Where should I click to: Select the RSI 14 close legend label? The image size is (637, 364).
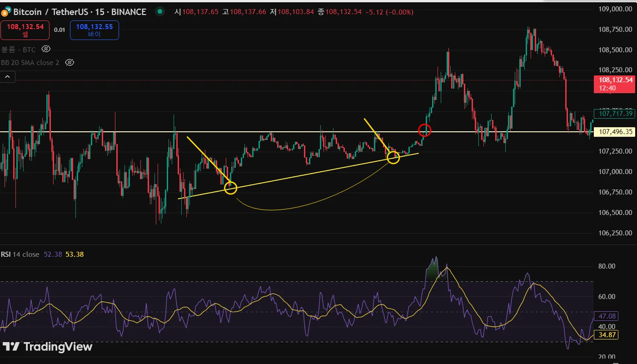(20, 254)
